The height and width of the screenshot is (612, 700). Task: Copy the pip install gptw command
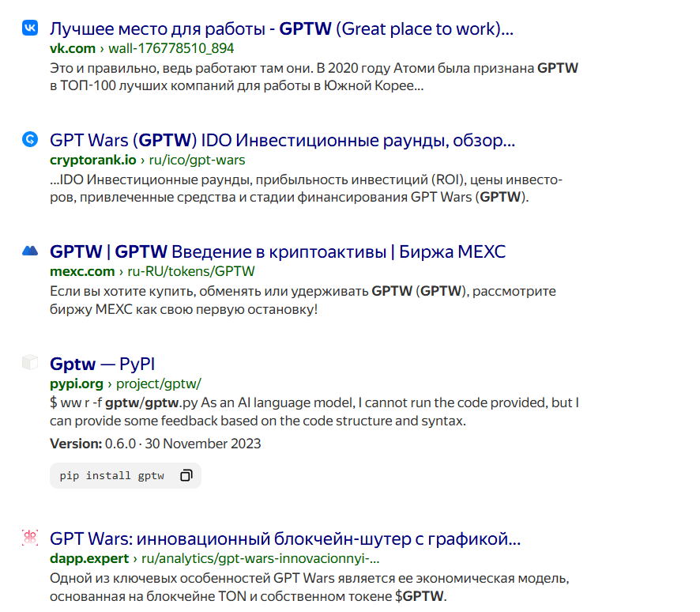[186, 475]
